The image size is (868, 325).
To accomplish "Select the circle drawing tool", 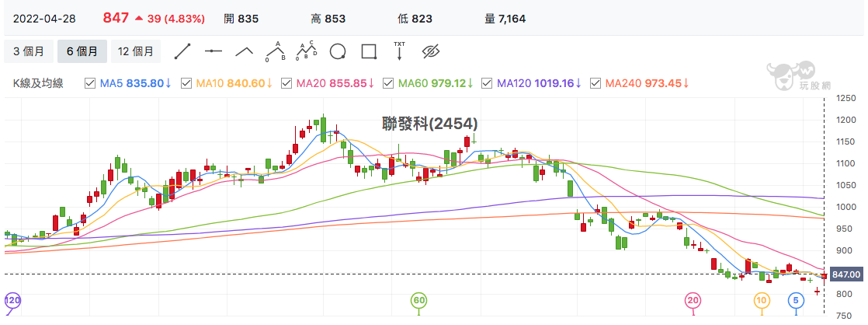I will (x=338, y=51).
